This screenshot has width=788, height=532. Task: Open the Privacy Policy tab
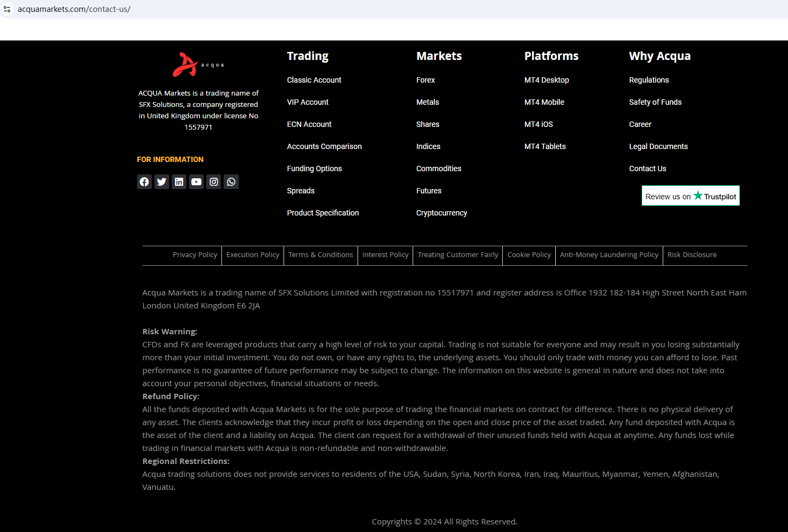pyautogui.click(x=195, y=255)
